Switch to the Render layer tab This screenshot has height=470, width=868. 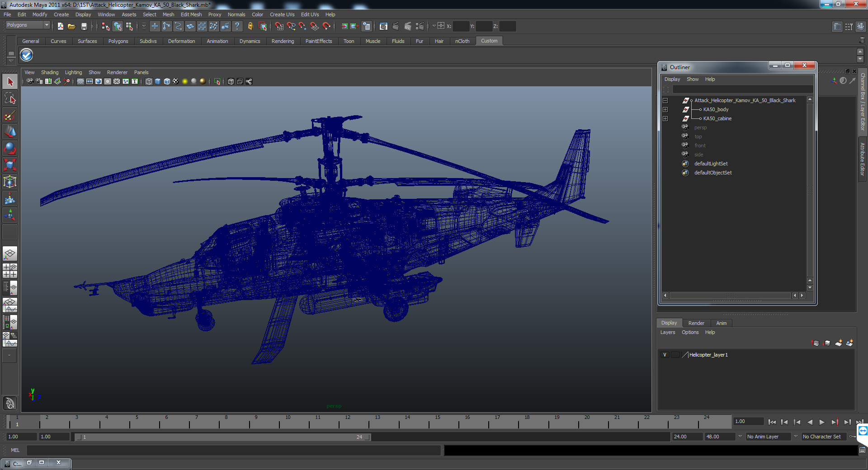click(x=696, y=323)
